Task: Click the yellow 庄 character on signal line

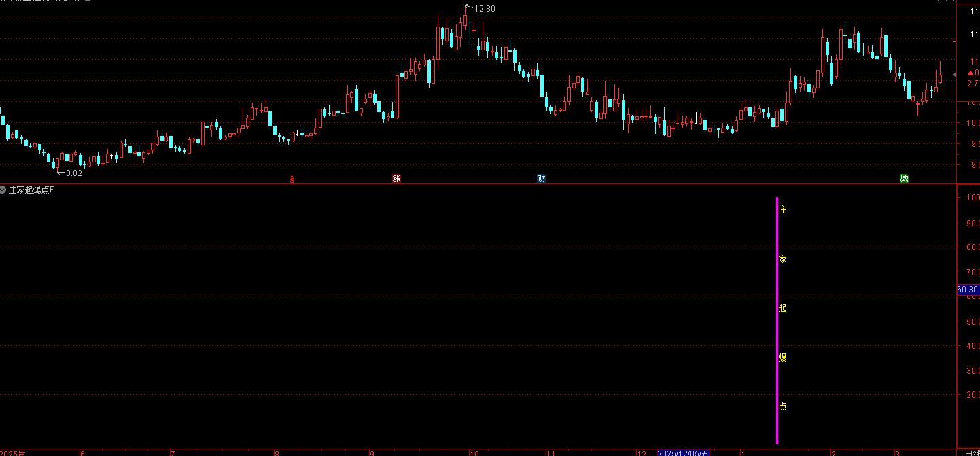Action: 783,210
